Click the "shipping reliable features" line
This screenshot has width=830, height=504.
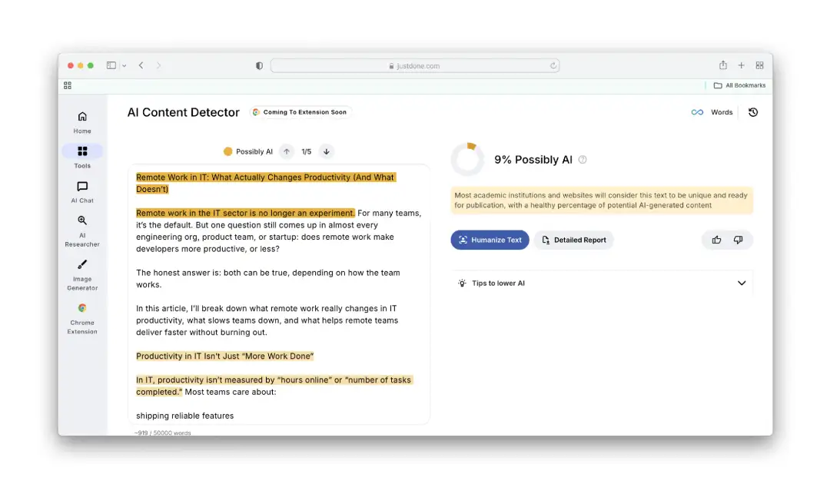coord(184,416)
